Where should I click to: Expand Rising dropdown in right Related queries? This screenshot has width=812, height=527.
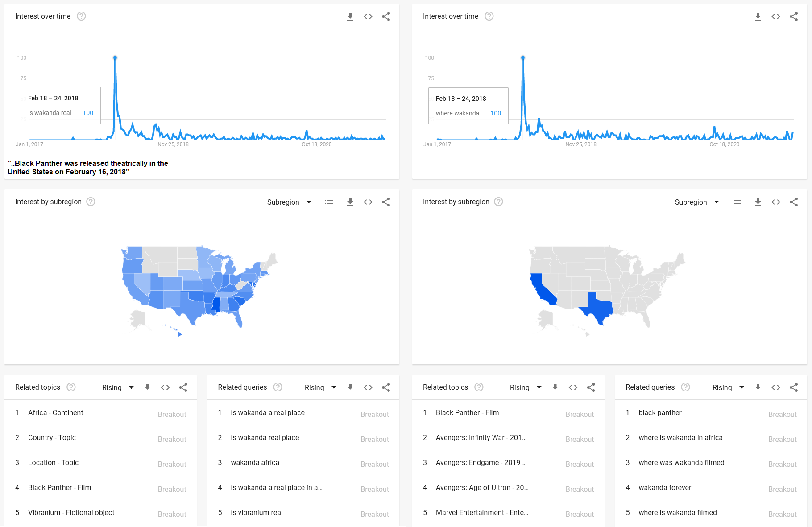pyautogui.click(x=728, y=387)
